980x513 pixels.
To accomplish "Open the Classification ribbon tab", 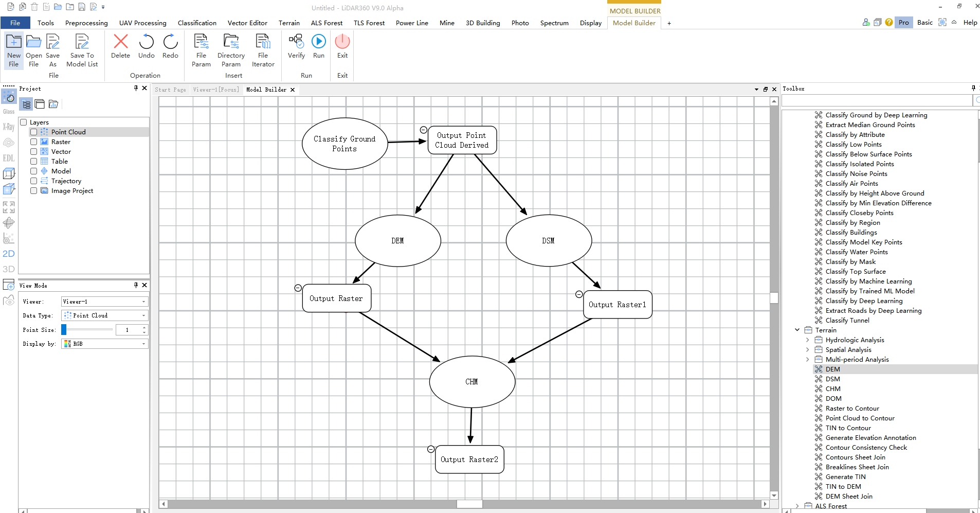I will pyautogui.click(x=197, y=23).
